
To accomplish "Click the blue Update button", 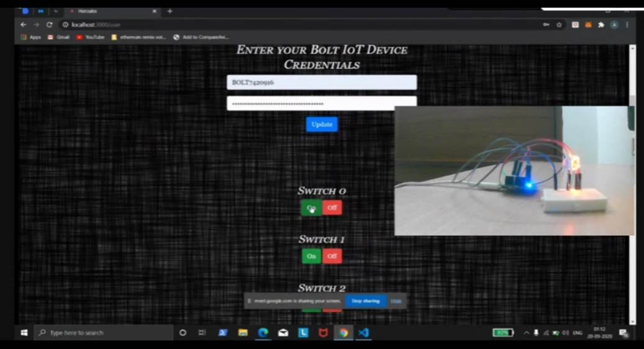I will point(322,124).
